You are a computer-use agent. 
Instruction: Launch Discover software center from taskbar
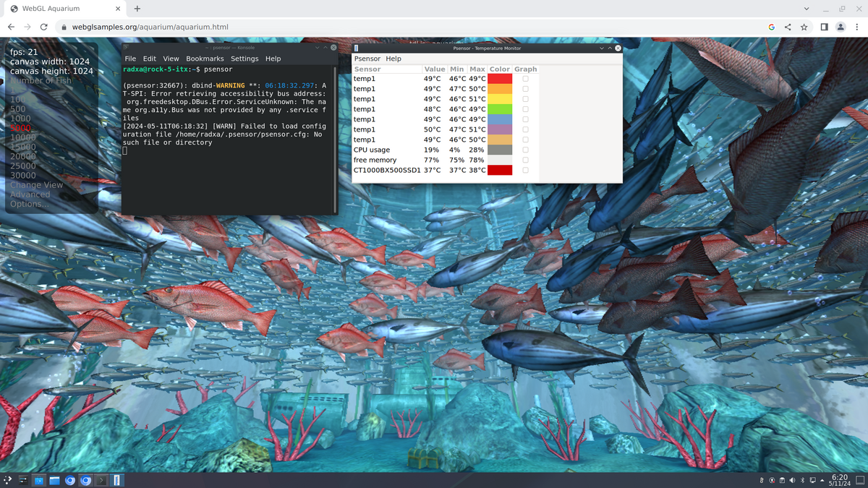click(39, 480)
